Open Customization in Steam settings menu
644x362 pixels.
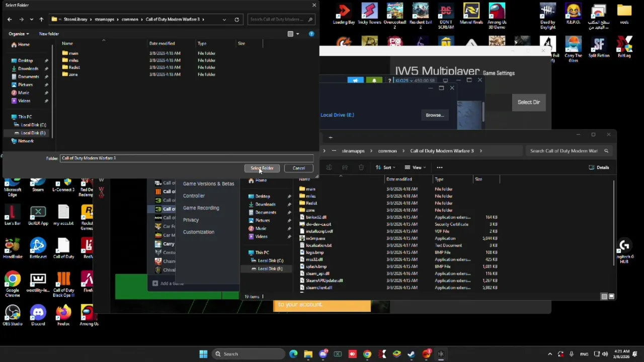tap(198, 232)
